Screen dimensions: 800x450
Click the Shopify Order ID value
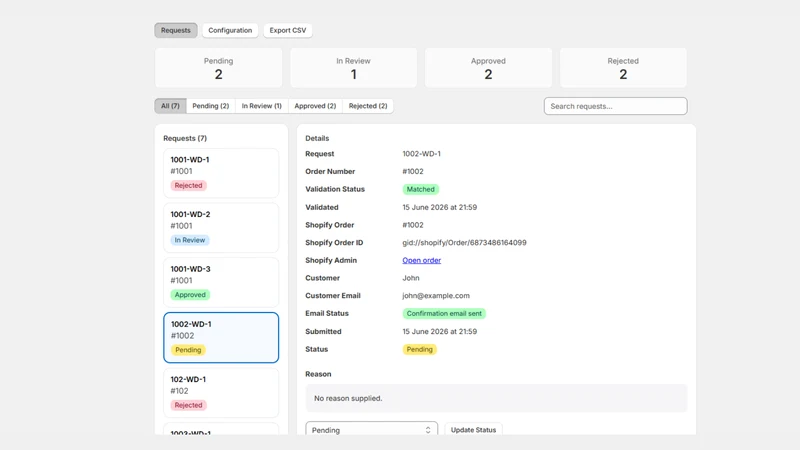coord(464,242)
